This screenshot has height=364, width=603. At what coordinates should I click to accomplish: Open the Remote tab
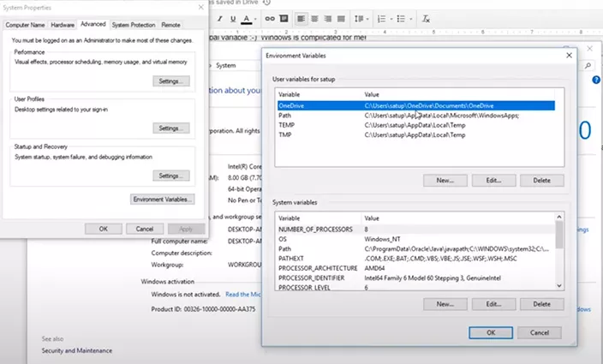click(170, 25)
